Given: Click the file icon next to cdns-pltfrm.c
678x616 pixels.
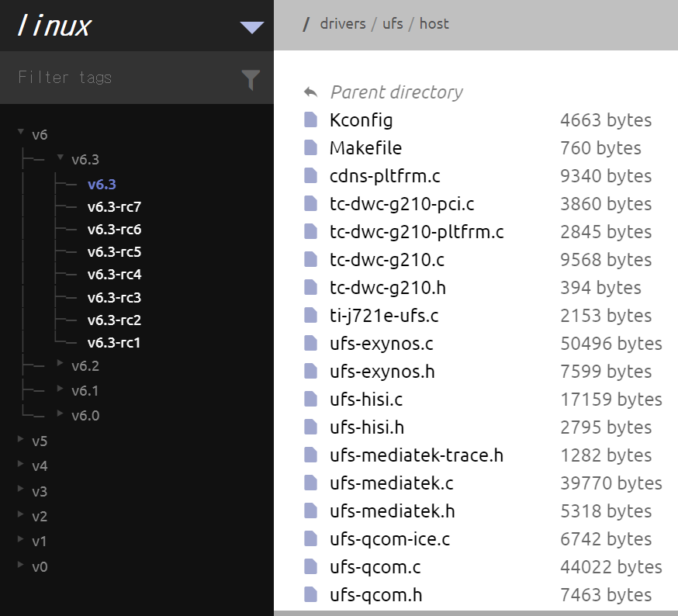Looking at the screenshot, I should [310, 175].
